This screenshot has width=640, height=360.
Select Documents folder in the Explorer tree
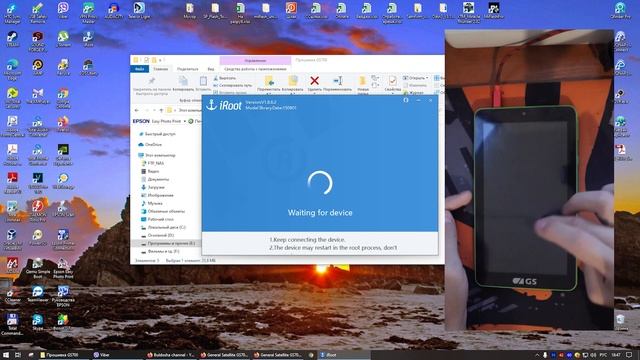pyautogui.click(x=155, y=179)
